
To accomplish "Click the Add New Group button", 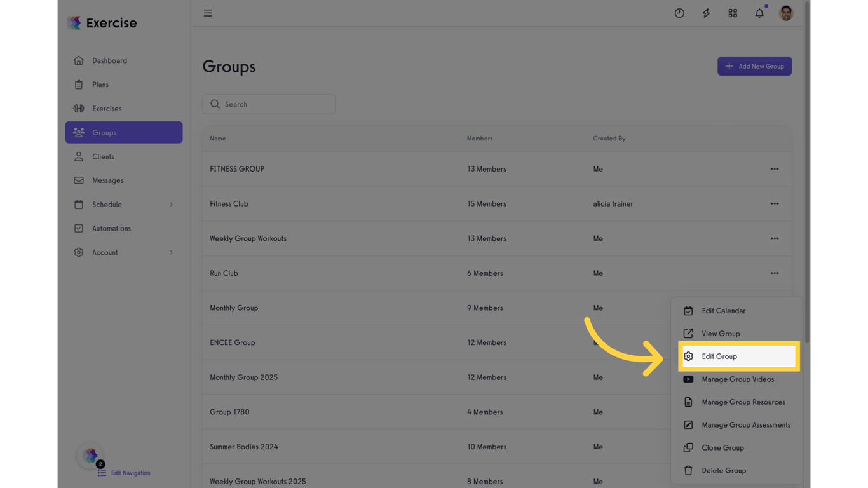I will (x=754, y=66).
